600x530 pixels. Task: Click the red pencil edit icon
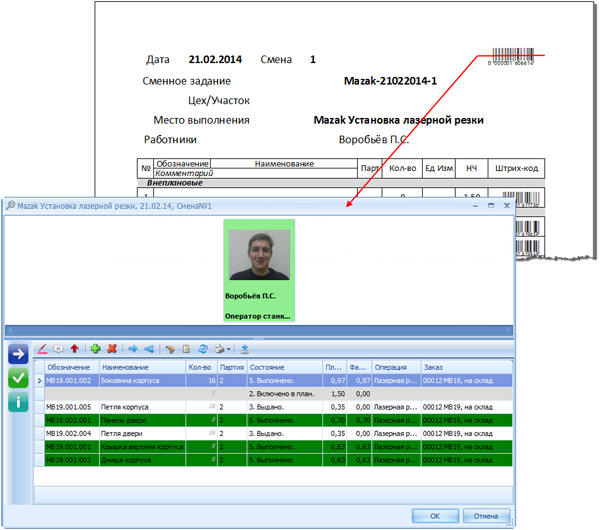(x=42, y=349)
